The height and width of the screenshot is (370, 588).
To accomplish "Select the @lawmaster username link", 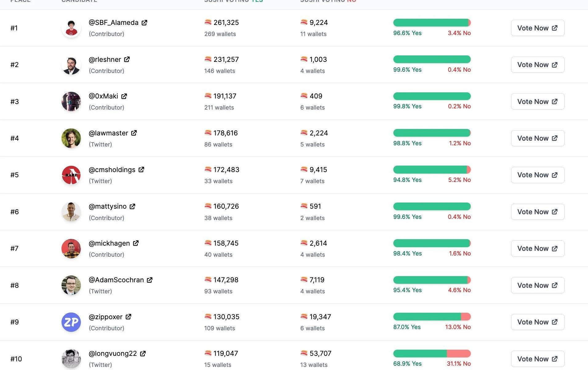I will coord(108,133).
